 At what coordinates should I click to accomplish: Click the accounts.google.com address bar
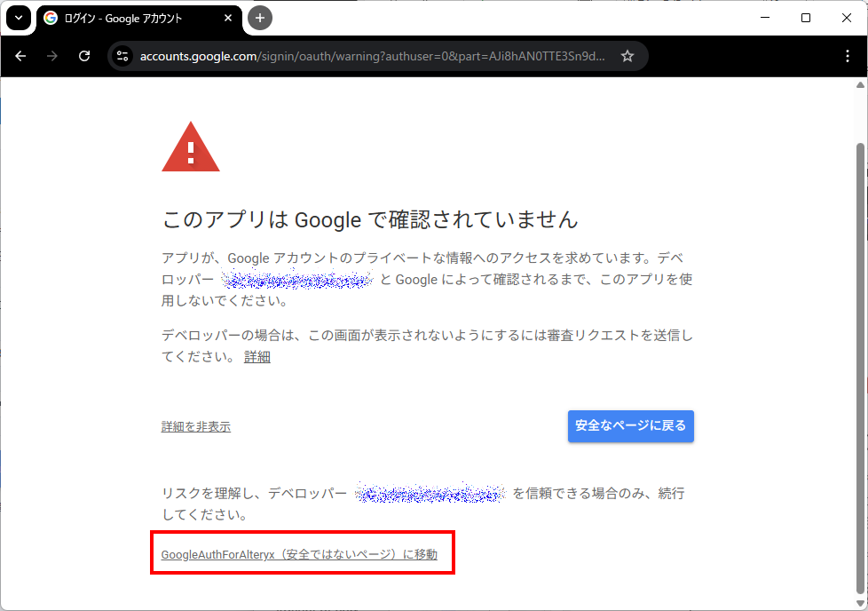pos(373,56)
